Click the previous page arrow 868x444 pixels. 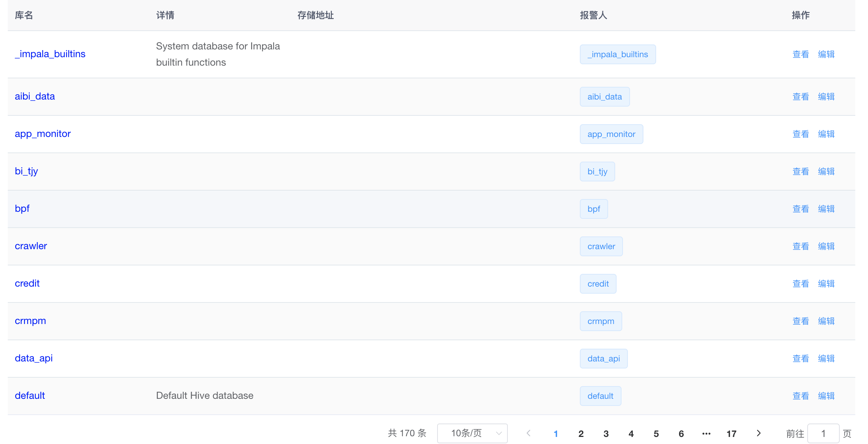[x=528, y=433]
